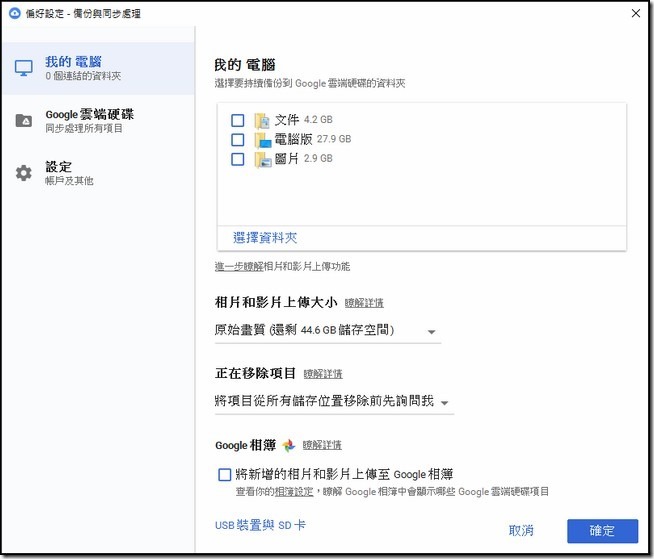Click the 2.9 GB size text
The image size is (654, 559).
pyautogui.click(x=318, y=159)
